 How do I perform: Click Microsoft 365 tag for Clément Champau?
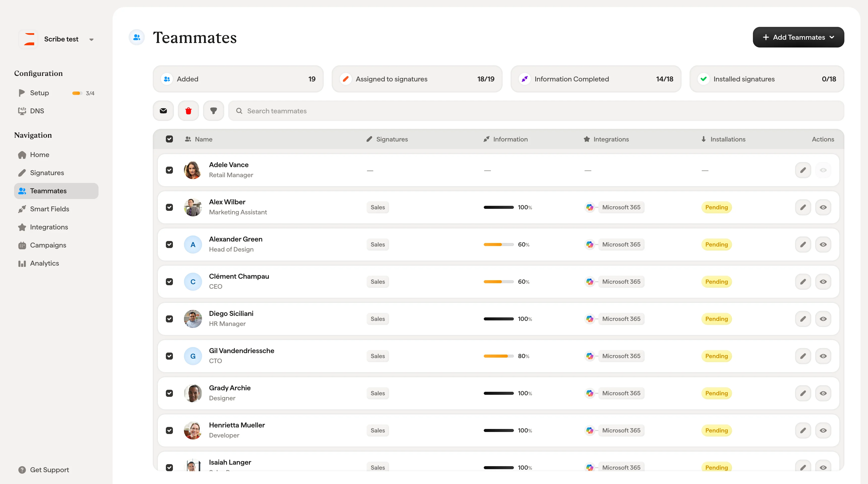[621, 282]
